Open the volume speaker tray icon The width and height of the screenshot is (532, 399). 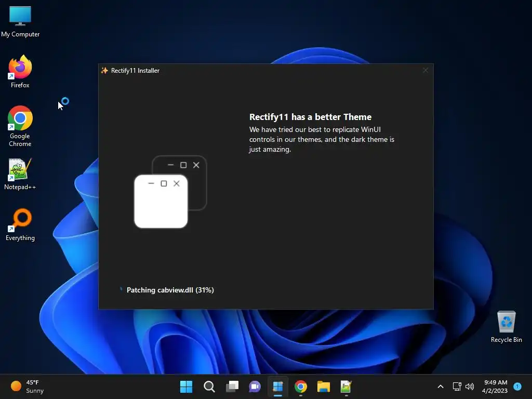[470, 387]
